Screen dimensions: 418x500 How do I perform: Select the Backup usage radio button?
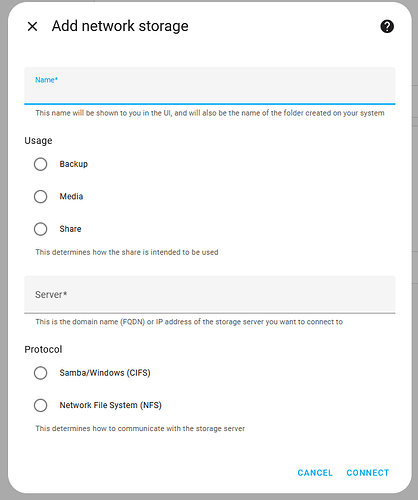(40, 164)
